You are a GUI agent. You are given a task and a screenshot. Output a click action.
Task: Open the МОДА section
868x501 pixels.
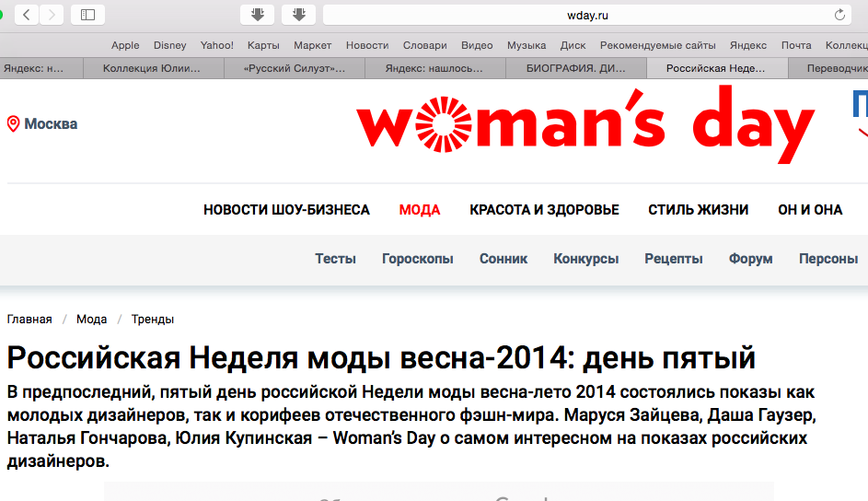point(420,210)
